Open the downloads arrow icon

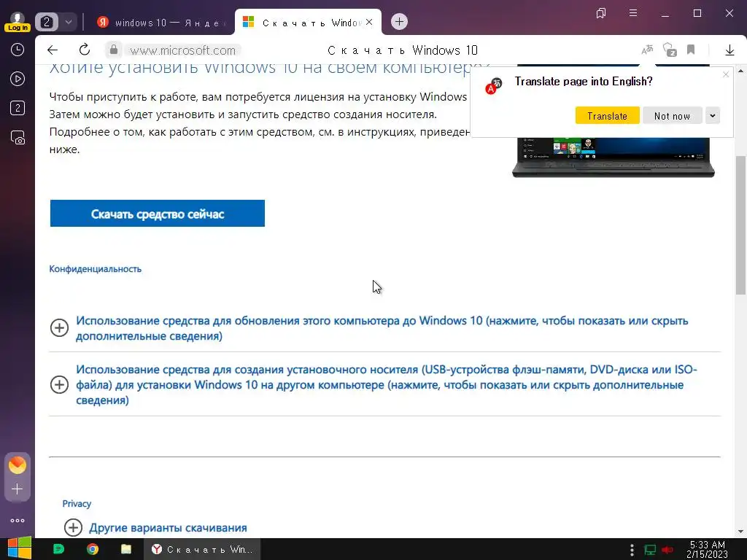pos(729,50)
